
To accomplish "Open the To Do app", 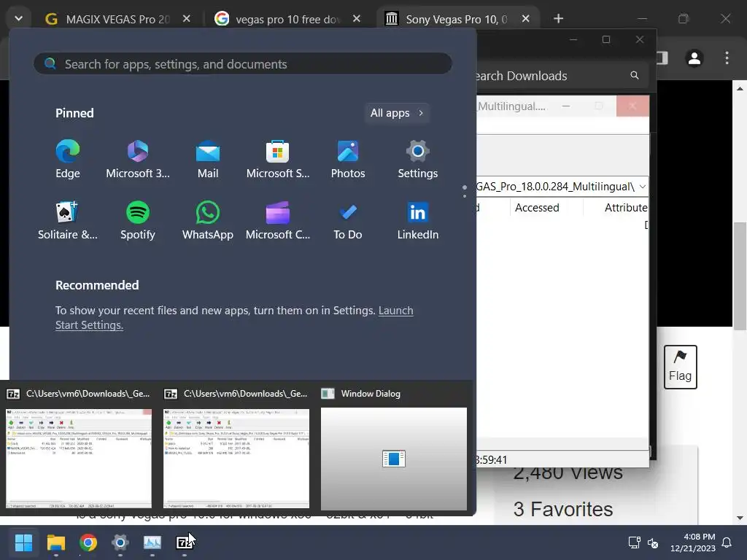I will 348,220.
